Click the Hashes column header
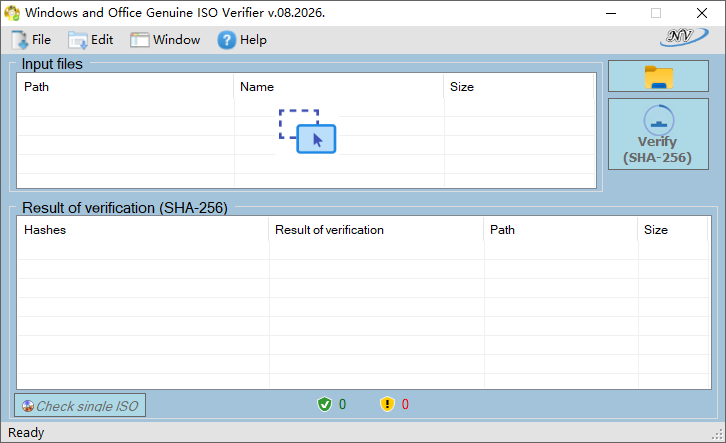This screenshot has height=443, width=726. coord(143,230)
